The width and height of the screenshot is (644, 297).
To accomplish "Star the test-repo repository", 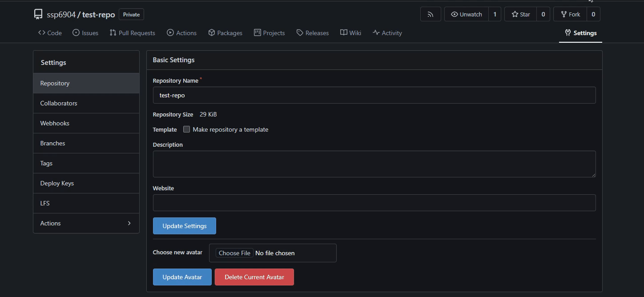I will [x=520, y=14].
